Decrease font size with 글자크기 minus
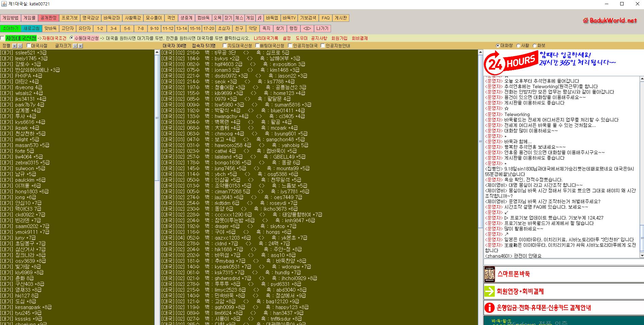 (75, 46)
